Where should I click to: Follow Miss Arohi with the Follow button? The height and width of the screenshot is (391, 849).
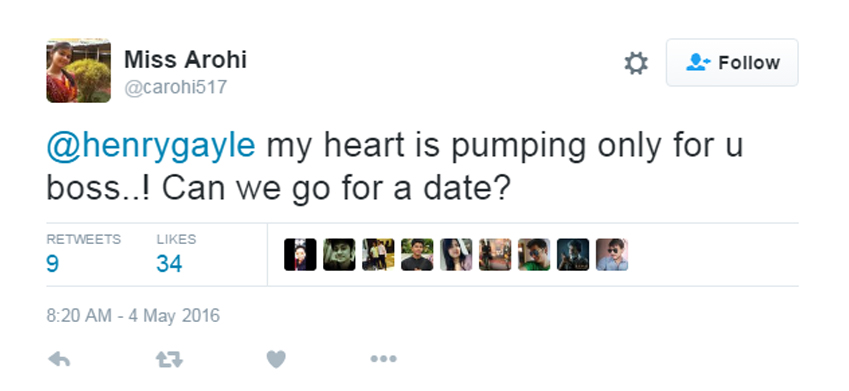(732, 62)
